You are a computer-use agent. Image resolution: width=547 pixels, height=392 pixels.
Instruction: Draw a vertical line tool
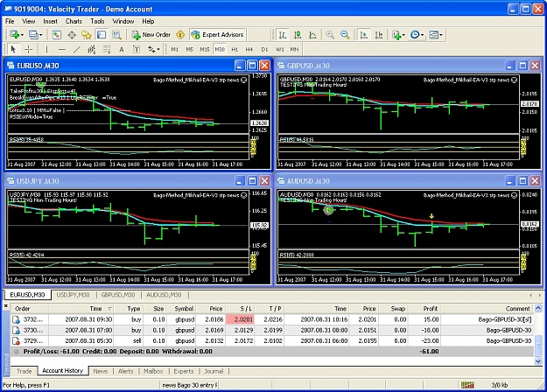(46, 50)
